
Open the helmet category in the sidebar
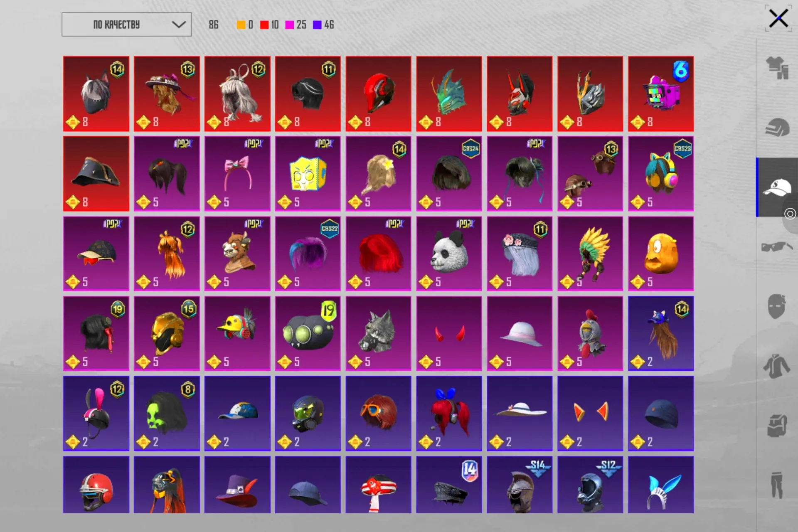pyautogui.click(x=777, y=127)
